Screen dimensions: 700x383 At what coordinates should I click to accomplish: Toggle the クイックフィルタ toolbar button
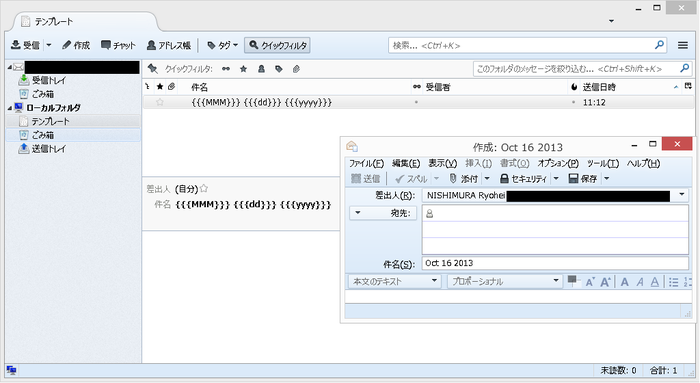(x=277, y=45)
